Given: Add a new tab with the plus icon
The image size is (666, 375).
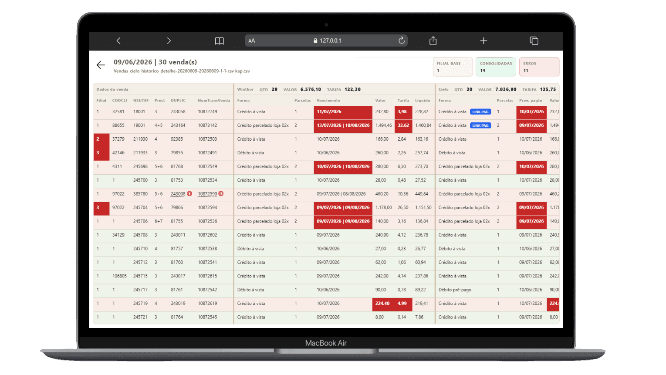Looking at the screenshot, I should point(483,41).
